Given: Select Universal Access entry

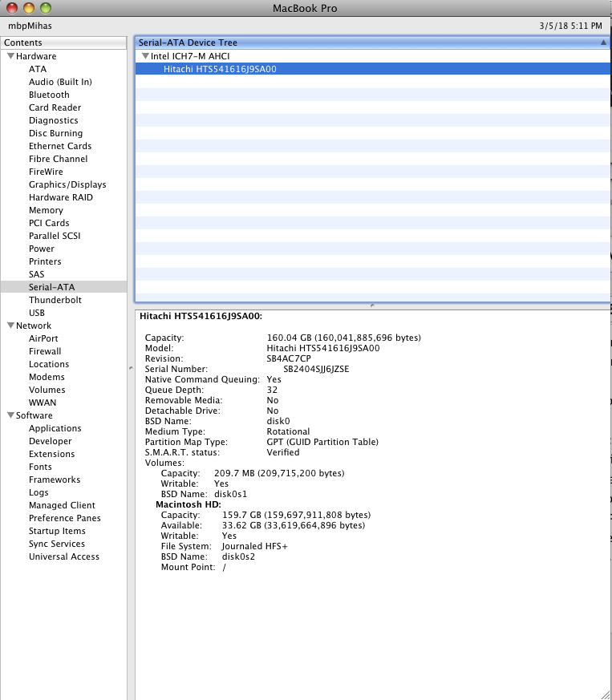Looking at the screenshot, I should [64, 556].
